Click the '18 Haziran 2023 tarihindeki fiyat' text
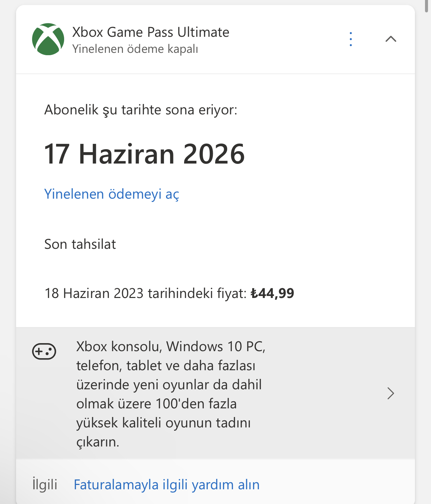The height and width of the screenshot is (504, 431). pos(145,293)
